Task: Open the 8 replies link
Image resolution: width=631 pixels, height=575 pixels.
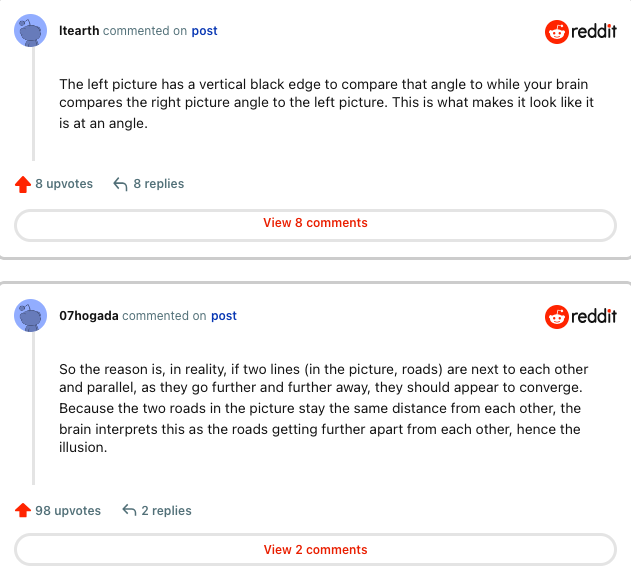Action: [158, 184]
